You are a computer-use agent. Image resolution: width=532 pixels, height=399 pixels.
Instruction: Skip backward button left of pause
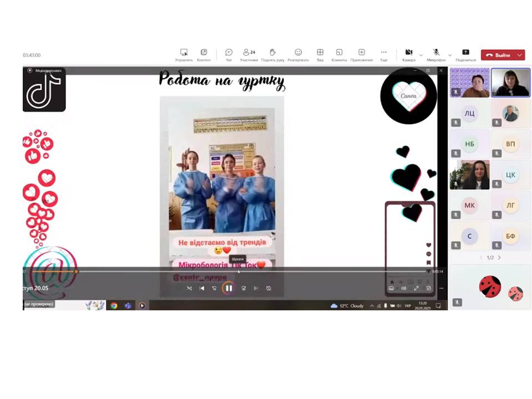tap(214, 288)
